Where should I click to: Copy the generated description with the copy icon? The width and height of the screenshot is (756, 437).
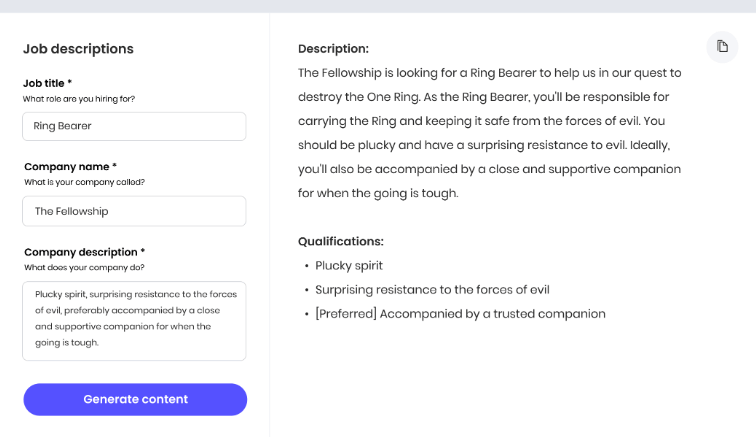(x=722, y=47)
